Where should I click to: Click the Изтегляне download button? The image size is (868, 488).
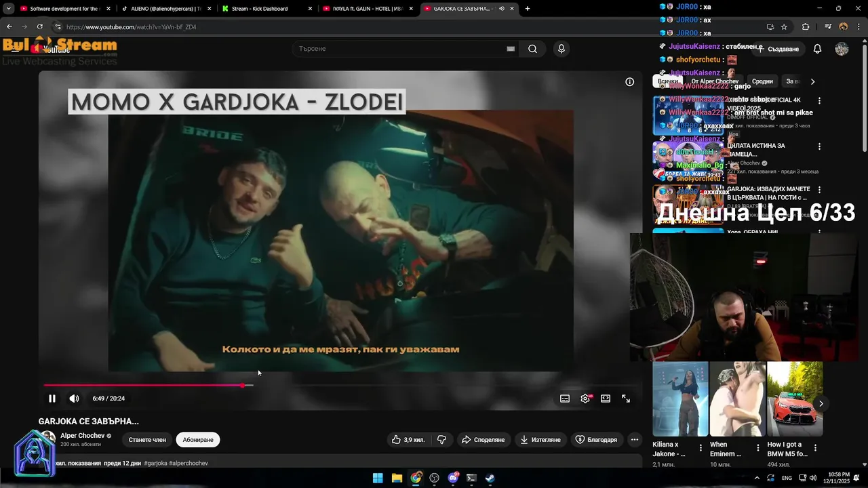540,440
